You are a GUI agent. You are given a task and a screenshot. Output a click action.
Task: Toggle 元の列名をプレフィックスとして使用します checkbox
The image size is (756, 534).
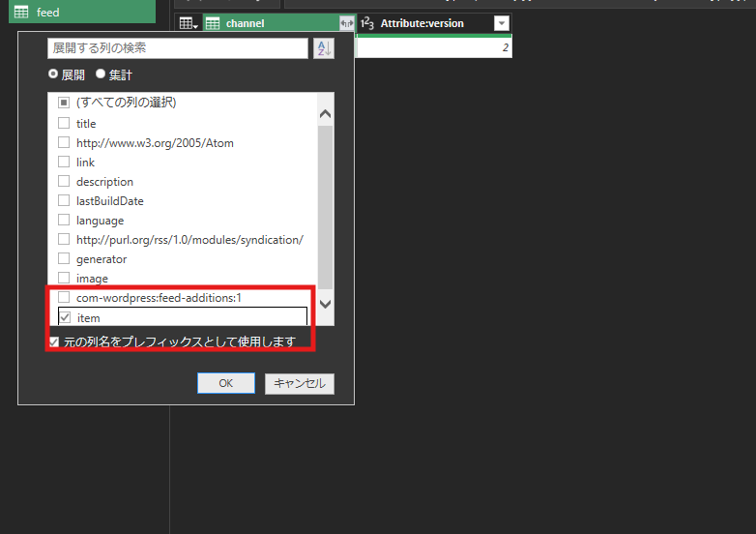(x=54, y=341)
